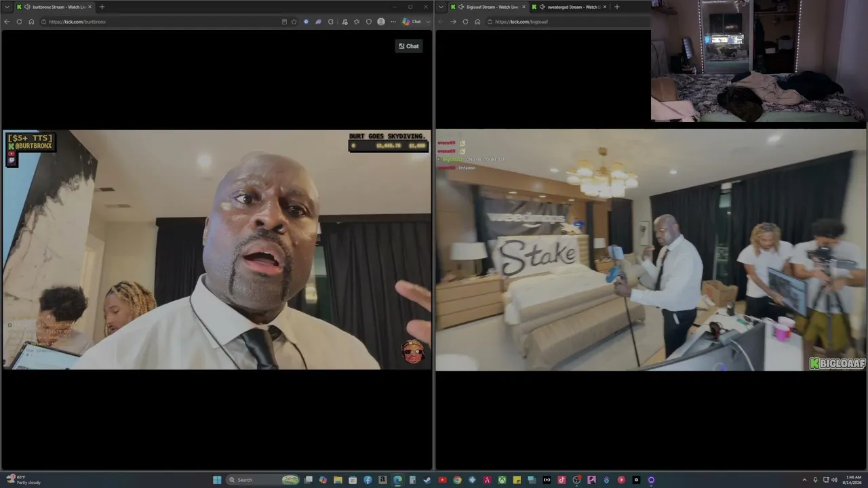Open volume control in the system tray
This screenshot has height=488, width=868.
click(x=835, y=480)
